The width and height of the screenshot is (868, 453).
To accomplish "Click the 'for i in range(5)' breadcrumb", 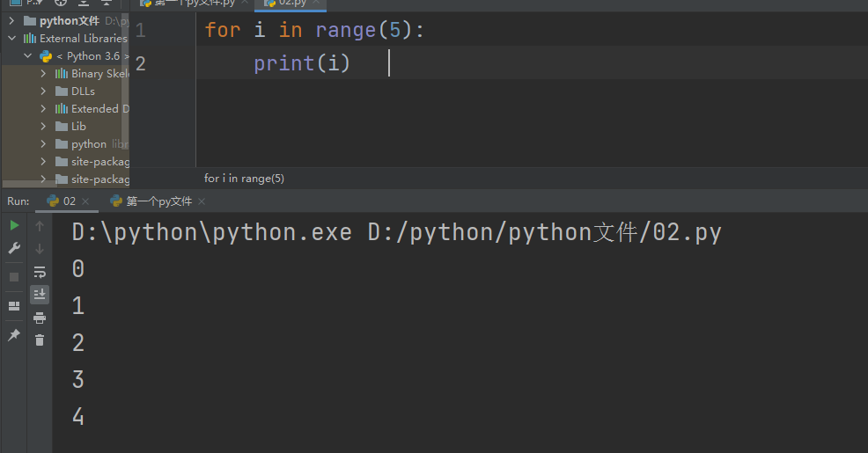I will click(244, 179).
